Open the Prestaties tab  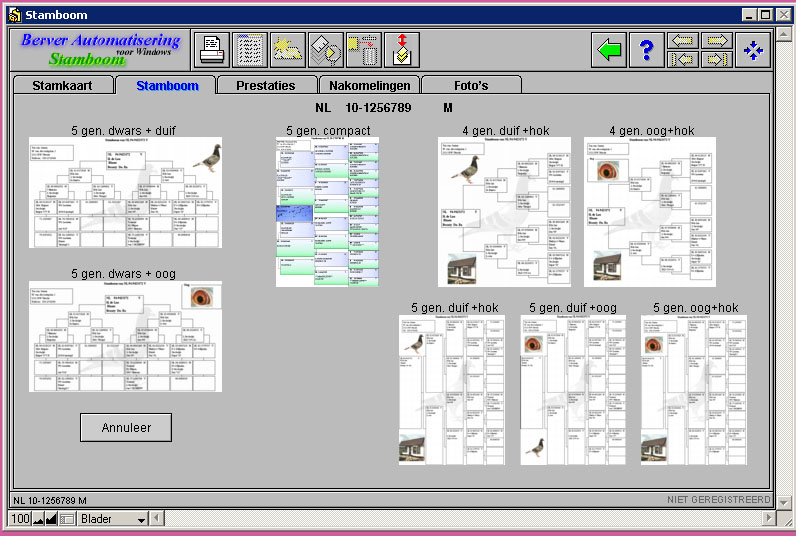click(266, 86)
